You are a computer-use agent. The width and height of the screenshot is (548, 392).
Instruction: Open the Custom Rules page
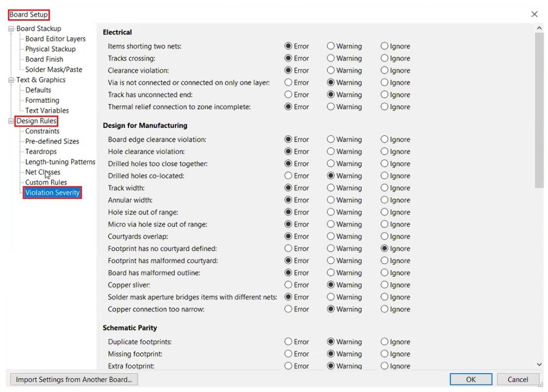(x=45, y=182)
